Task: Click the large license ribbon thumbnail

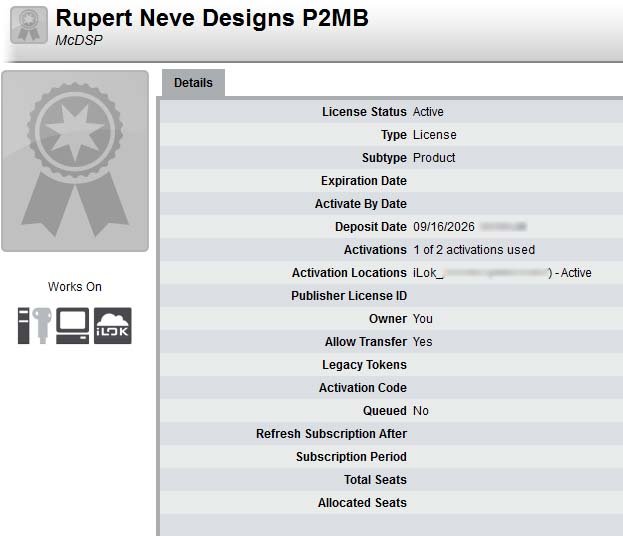Action: click(x=75, y=161)
